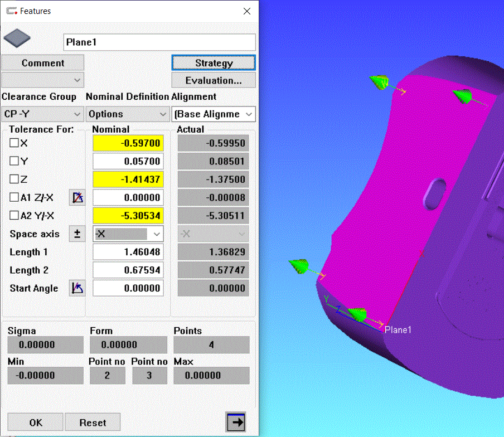Click the Strategy button

pyautogui.click(x=214, y=63)
